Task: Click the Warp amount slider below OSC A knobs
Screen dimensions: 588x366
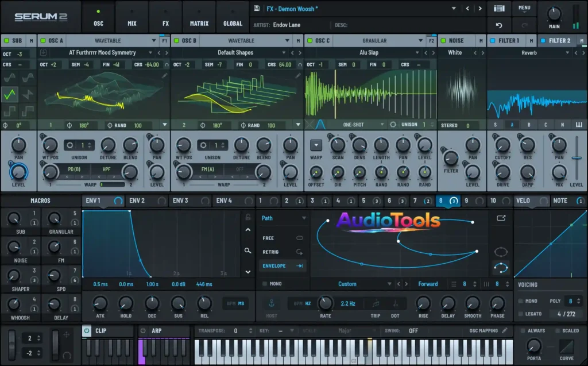Action: (x=113, y=185)
